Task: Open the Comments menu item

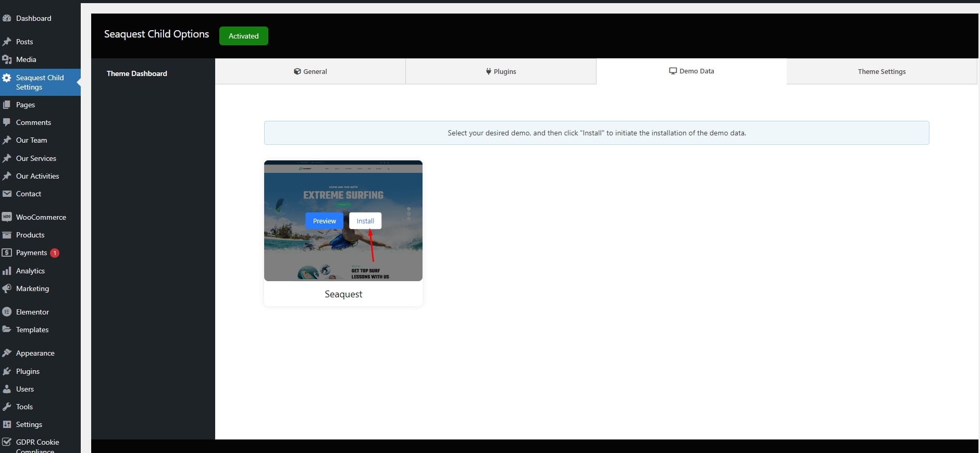Action: click(40, 122)
